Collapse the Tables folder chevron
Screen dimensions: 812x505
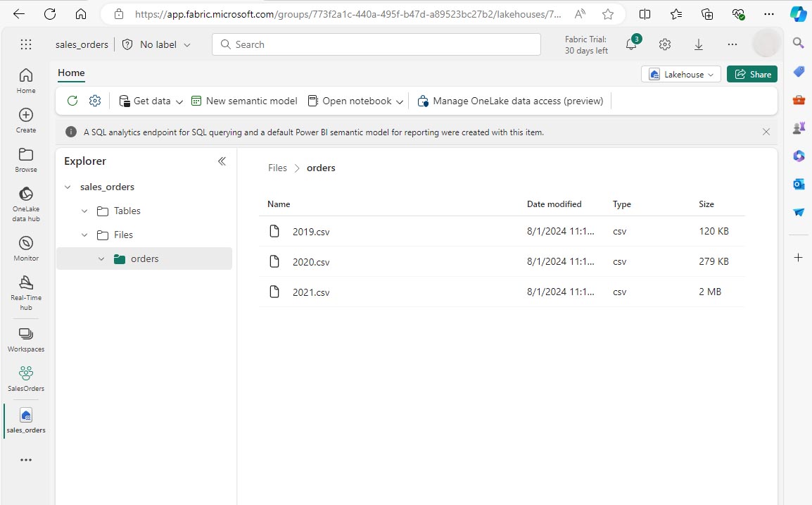tap(84, 211)
